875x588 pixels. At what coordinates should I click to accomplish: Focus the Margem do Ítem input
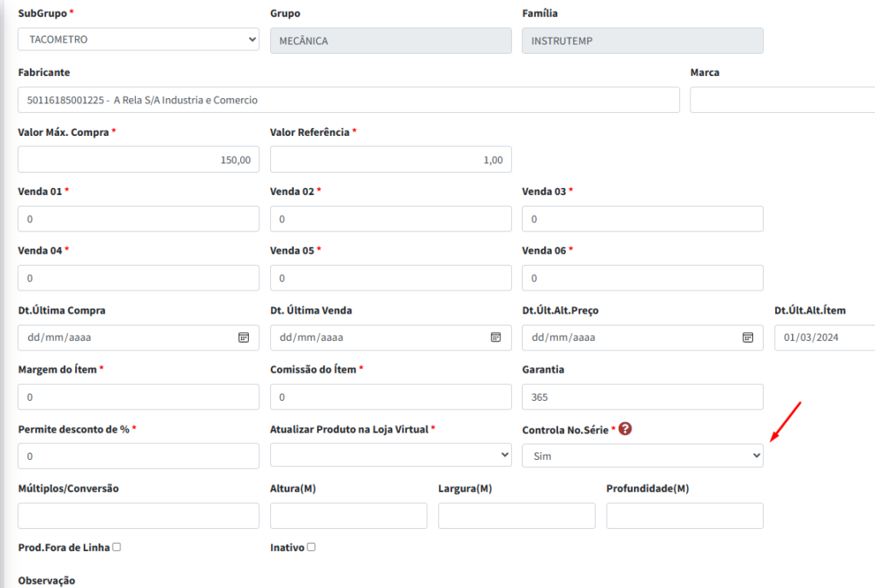pos(138,397)
